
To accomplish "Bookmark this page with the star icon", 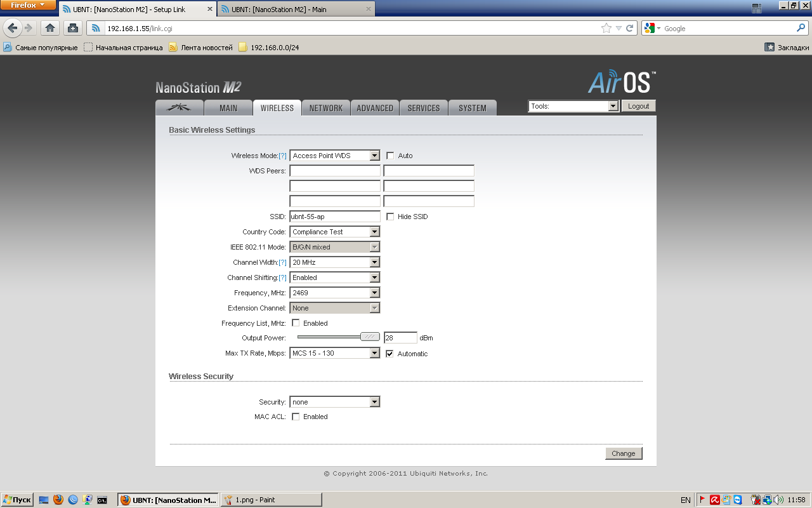I will (x=606, y=28).
